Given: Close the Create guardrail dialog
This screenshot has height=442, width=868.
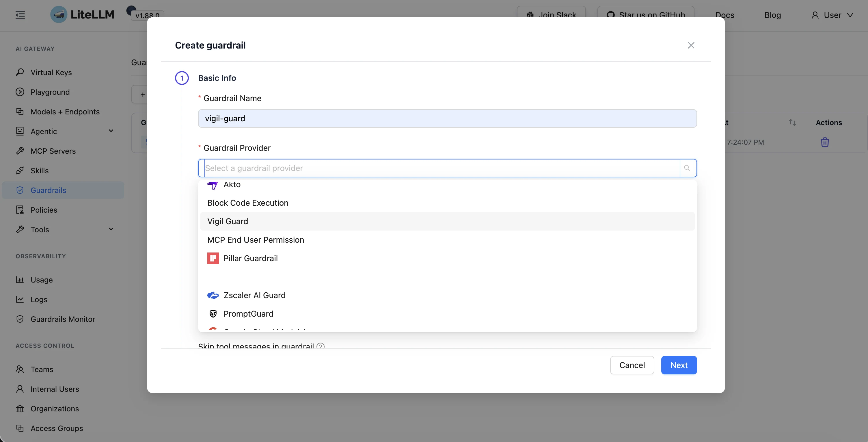Looking at the screenshot, I should tap(691, 45).
